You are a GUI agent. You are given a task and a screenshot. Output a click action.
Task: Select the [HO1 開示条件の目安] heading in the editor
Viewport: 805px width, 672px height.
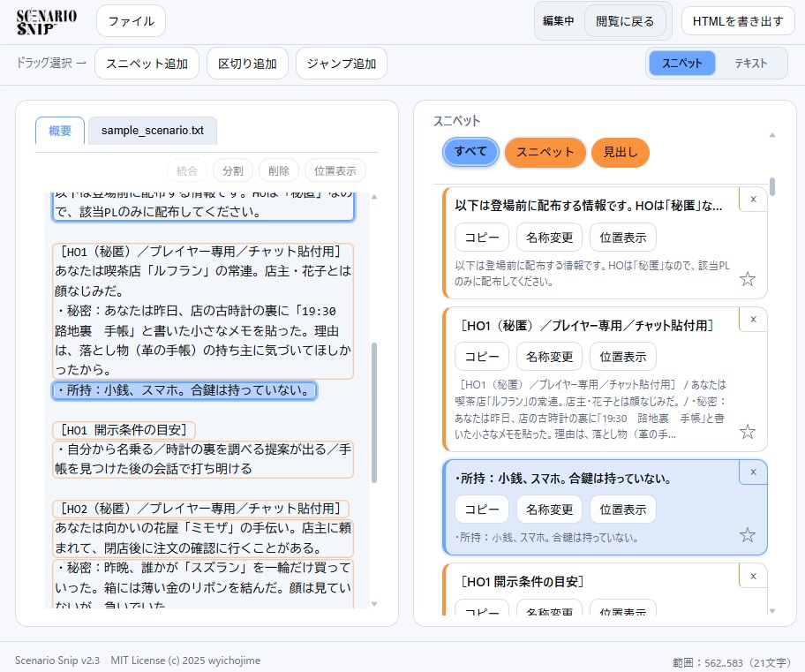pyautogui.click(x=124, y=429)
